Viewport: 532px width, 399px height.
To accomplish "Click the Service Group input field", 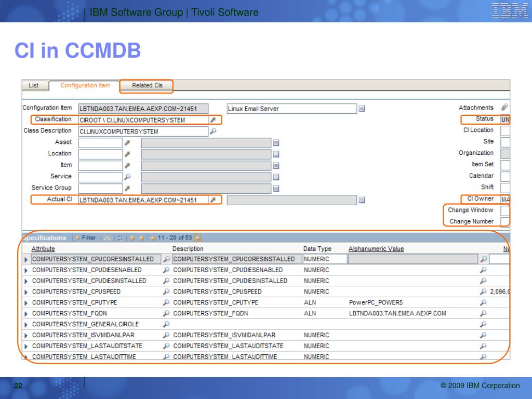I will [x=100, y=188].
